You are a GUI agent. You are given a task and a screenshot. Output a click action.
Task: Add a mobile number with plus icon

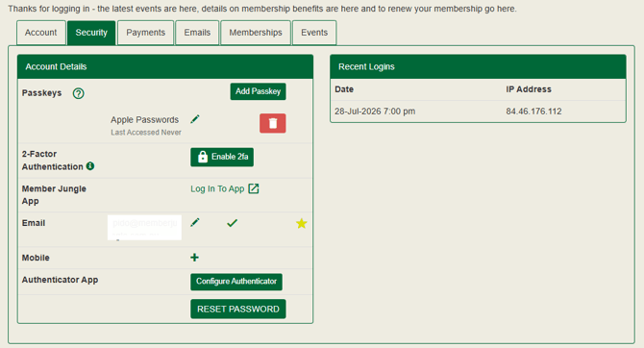point(195,258)
